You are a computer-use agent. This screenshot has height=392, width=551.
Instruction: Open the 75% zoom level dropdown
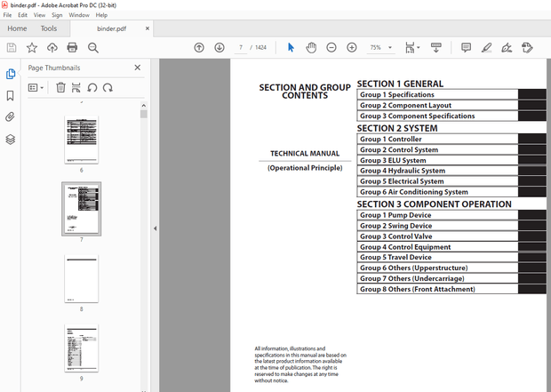click(x=380, y=47)
